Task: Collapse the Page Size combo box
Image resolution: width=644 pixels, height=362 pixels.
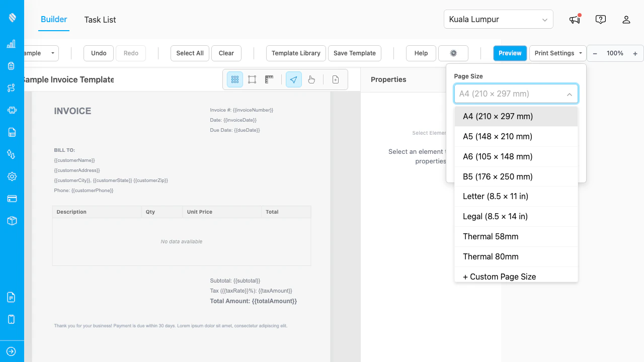Action: click(569, 94)
